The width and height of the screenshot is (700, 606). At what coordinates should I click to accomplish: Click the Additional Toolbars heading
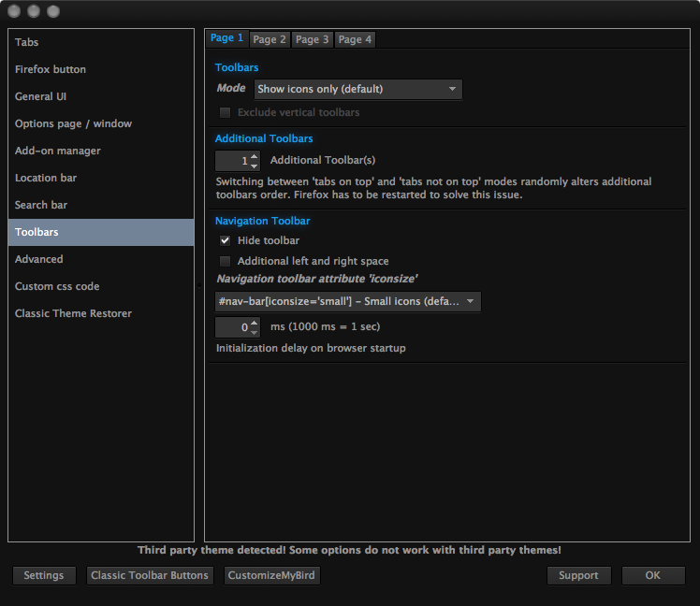point(264,138)
